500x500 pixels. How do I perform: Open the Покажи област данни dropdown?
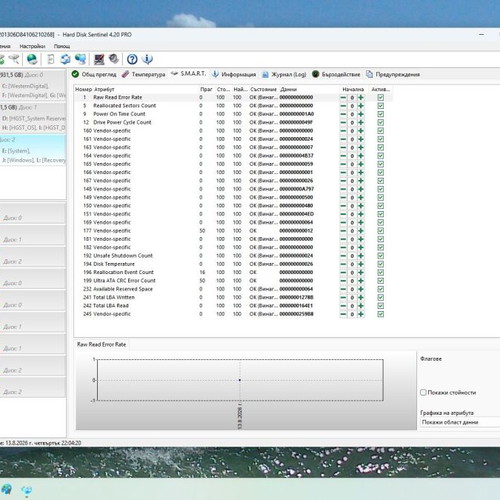click(x=460, y=422)
